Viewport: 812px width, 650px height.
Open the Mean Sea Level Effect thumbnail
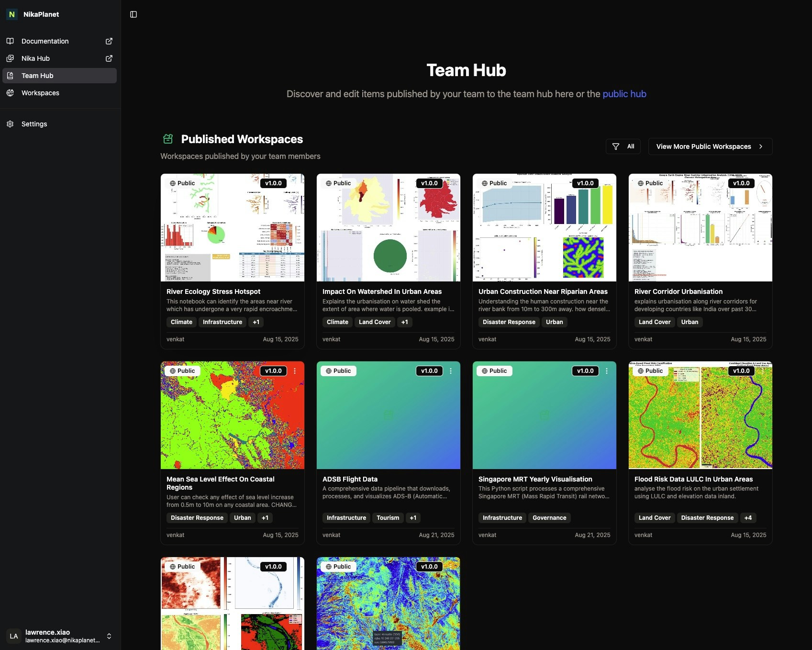tap(233, 415)
